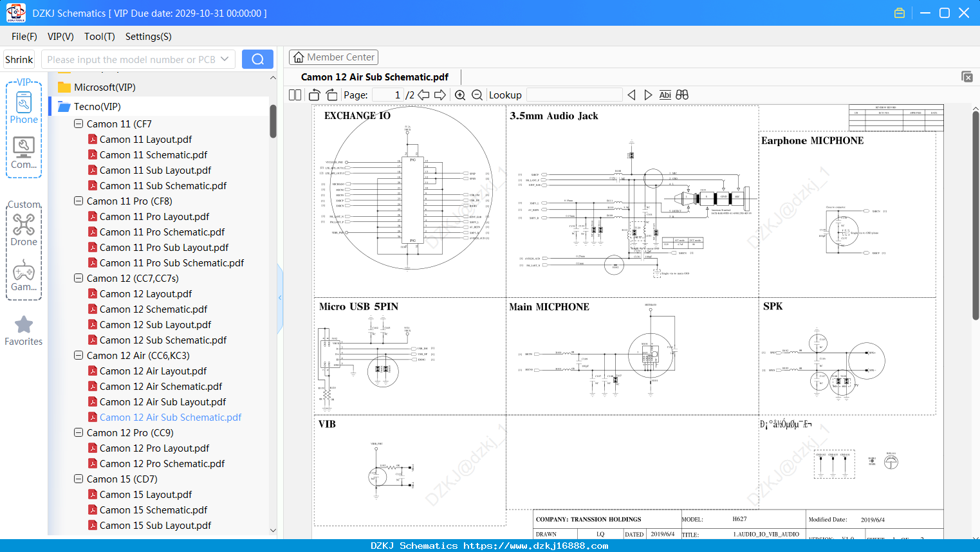Click the blue search button
This screenshot has height=552, width=980.
pos(257,59)
